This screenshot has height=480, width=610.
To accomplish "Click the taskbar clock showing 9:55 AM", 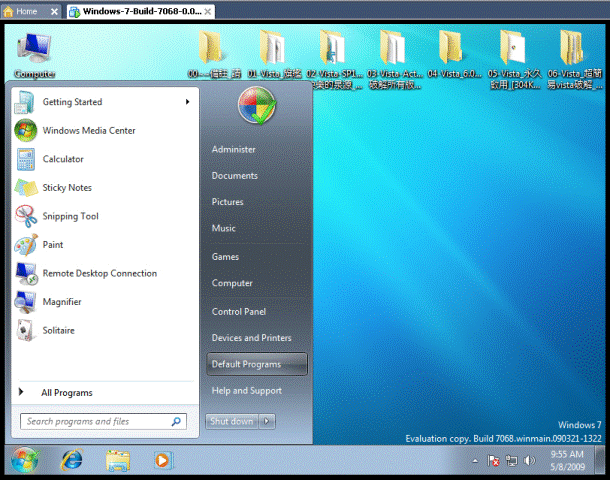I will pyautogui.click(x=567, y=461).
